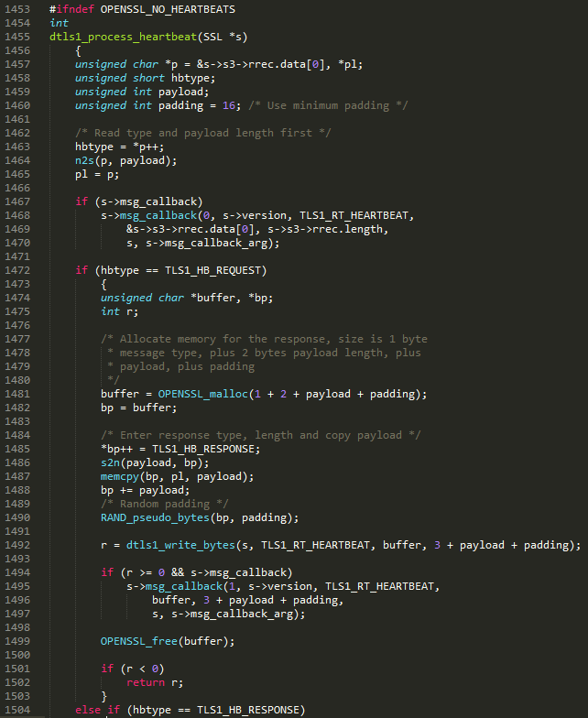Click 'pl = p;' statement
Image resolution: width=588 pixels, height=718 pixels.
tap(97, 174)
